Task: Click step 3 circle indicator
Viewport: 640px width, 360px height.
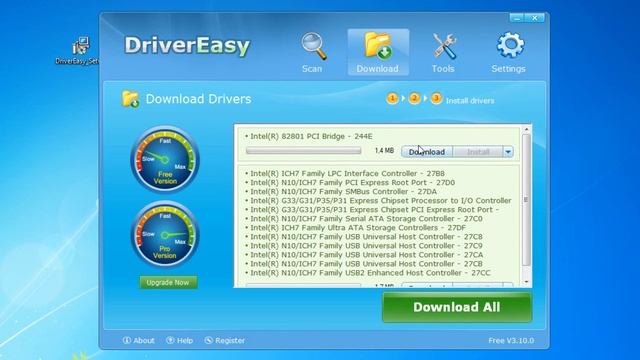Action: point(436,98)
